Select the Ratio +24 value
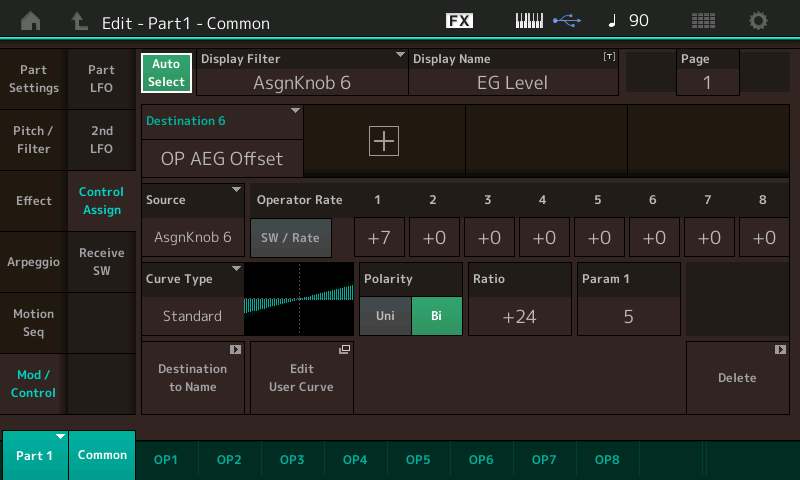 (519, 315)
